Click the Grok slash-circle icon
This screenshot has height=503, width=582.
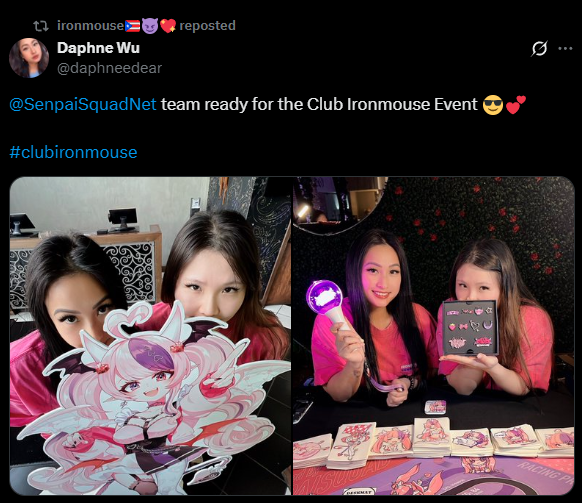click(x=539, y=48)
